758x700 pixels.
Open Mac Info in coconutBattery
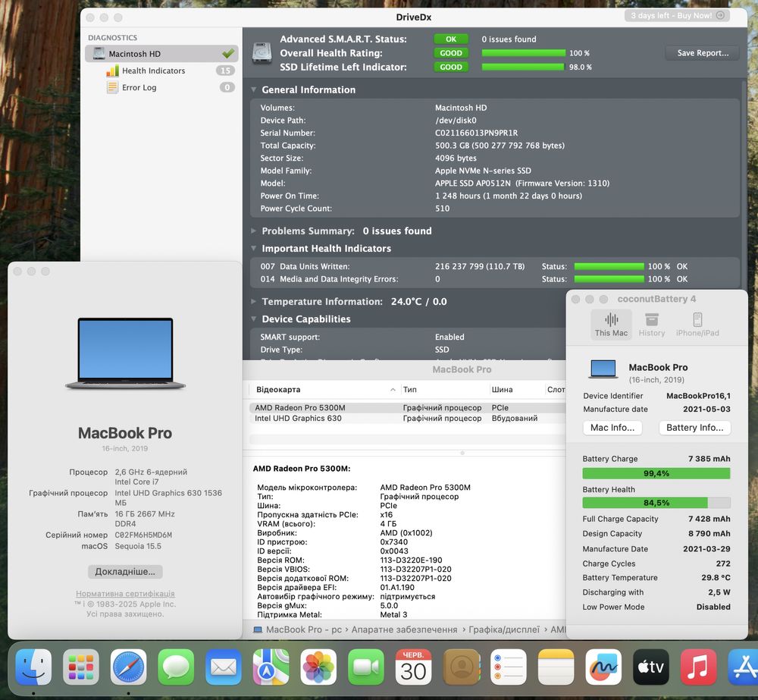coord(612,428)
